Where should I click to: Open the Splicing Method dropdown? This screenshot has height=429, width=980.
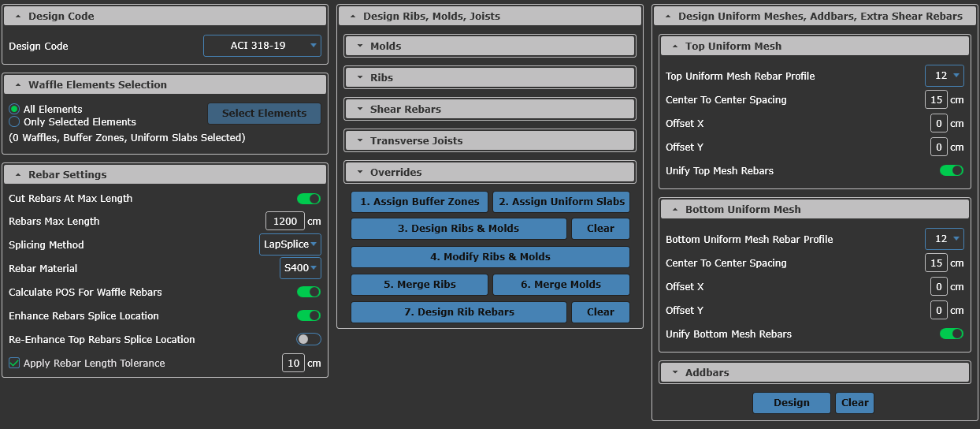pos(289,244)
